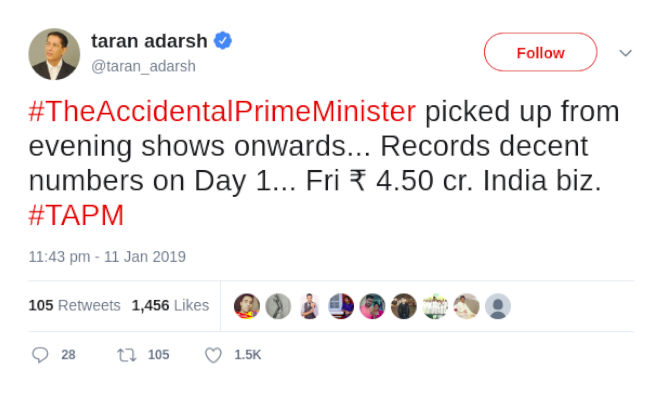Viewport: 659px width, 400px height.
Task: Open the #TheAccidentalPrimeMinister hashtag
Action: click(x=221, y=111)
